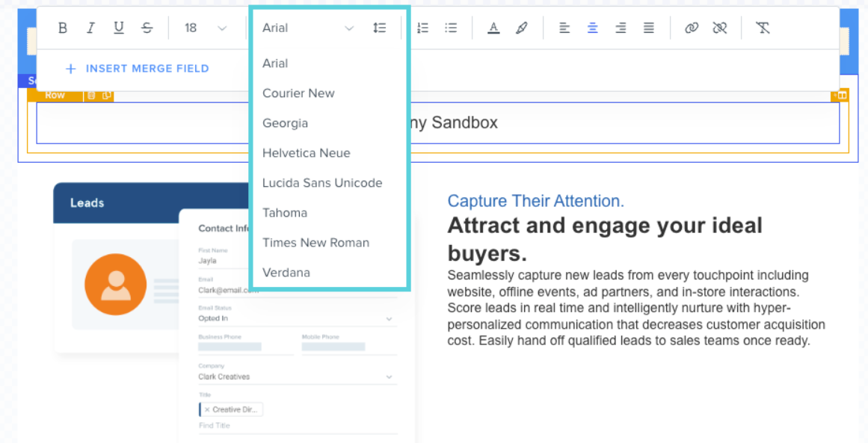Select the Leads card image

click(234, 312)
